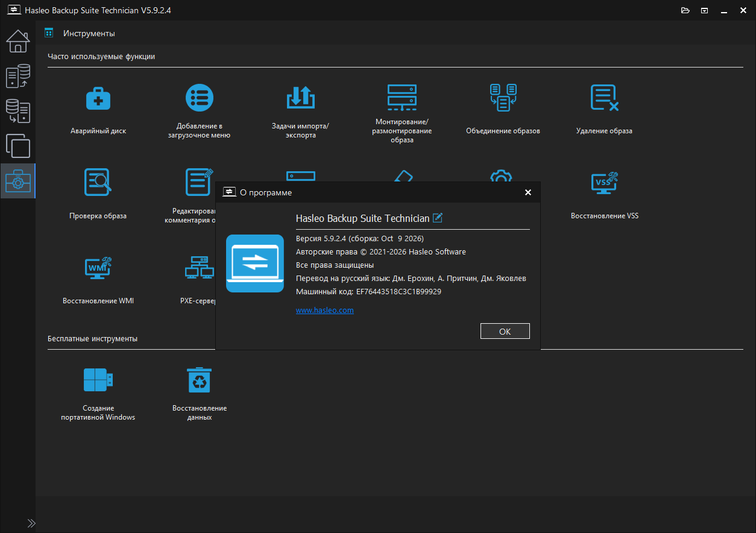The height and width of the screenshot is (533, 756).
Task: Click the Часто используемые функции heading
Action: (x=101, y=57)
